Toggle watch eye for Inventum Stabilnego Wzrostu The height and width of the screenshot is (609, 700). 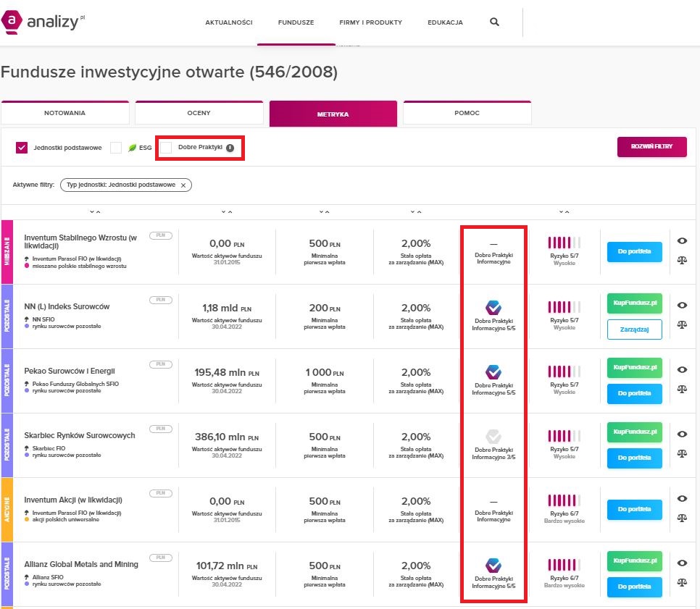coord(682,241)
